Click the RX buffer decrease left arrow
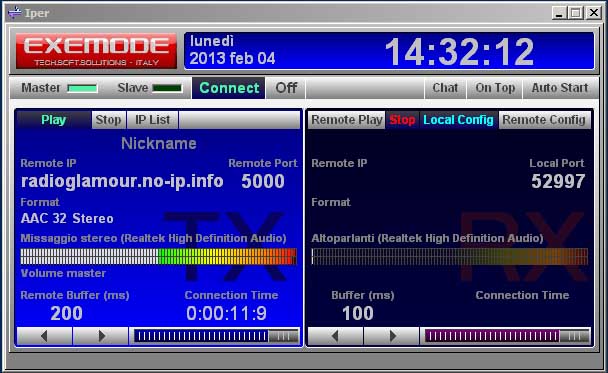 point(335,336)
